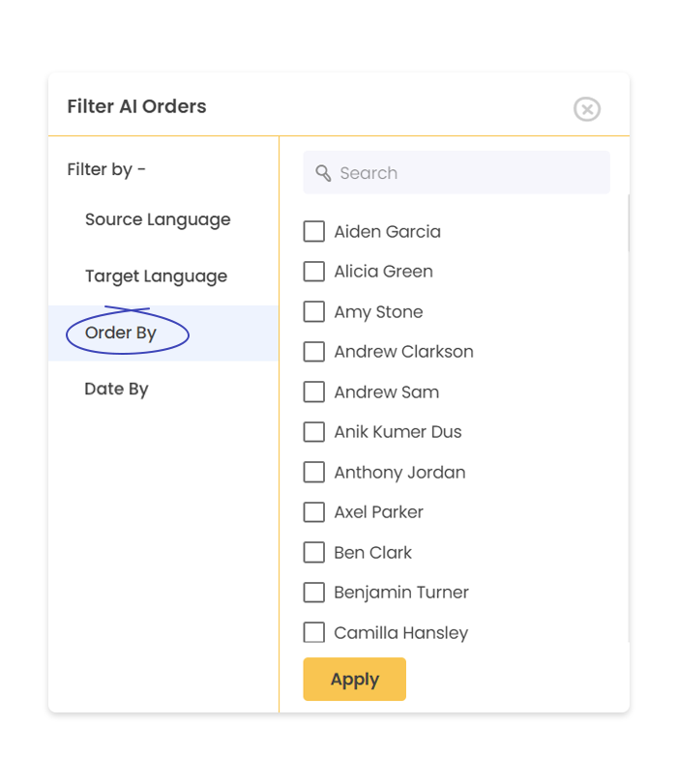Select the Axel Parker checkbox
The image size is (677, 784).
(313, 512)
